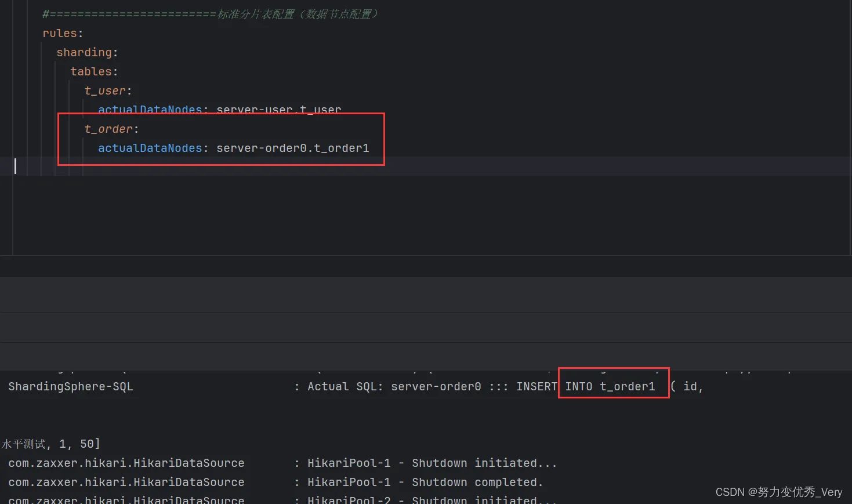Screen dimensions: 852x504
Task: Click 'HikariPool-1 - Shutdown completed.' log message
Action: pyautogui.click(x=425, y=482)
